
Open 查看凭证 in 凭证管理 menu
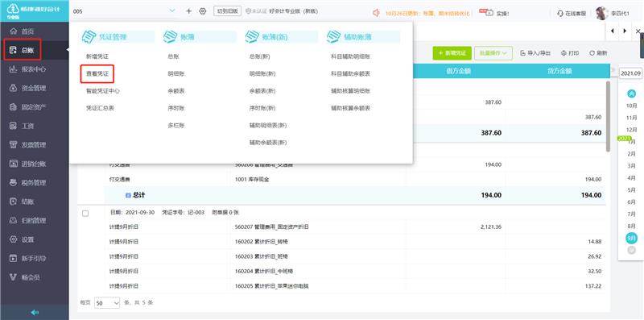97,74
